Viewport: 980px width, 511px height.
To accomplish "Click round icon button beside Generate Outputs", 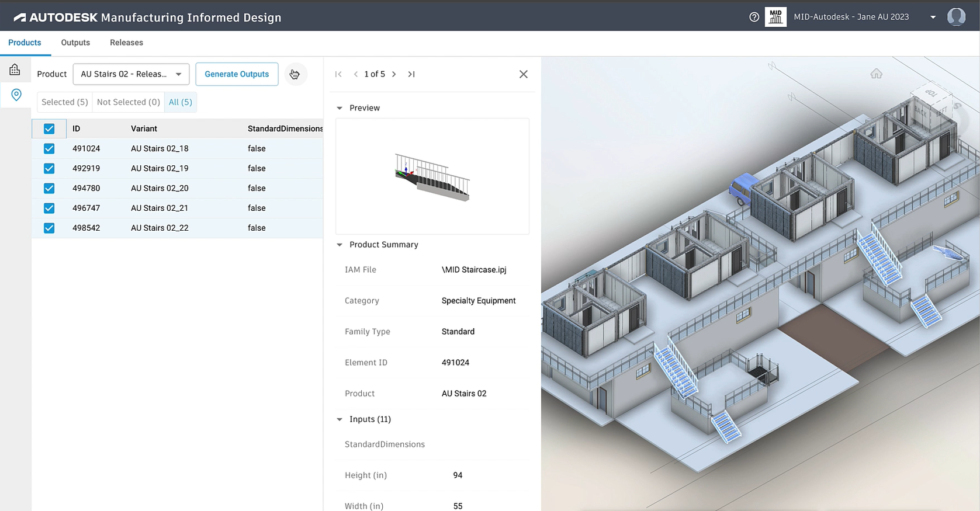I will click(295, 74).
